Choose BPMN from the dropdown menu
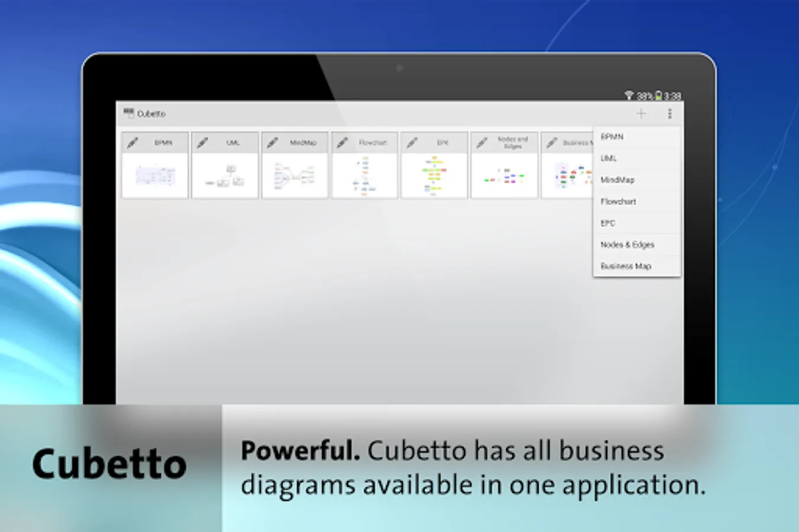This screenshot has height=532, width=799. click(x=637, y=137)
